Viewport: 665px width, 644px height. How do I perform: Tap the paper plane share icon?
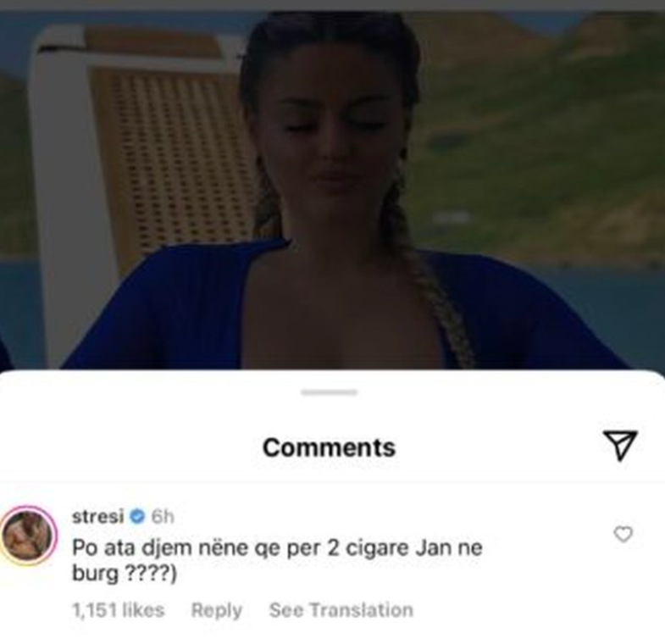pos(620,446)
